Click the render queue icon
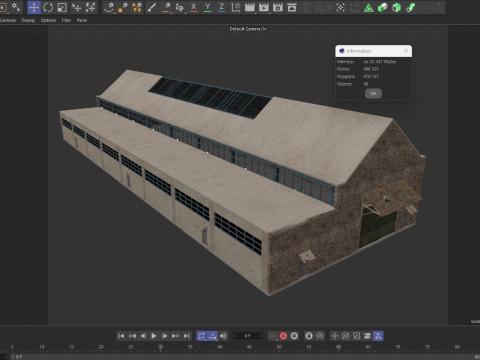Screen dimensions: 480x360 [292, 7]
